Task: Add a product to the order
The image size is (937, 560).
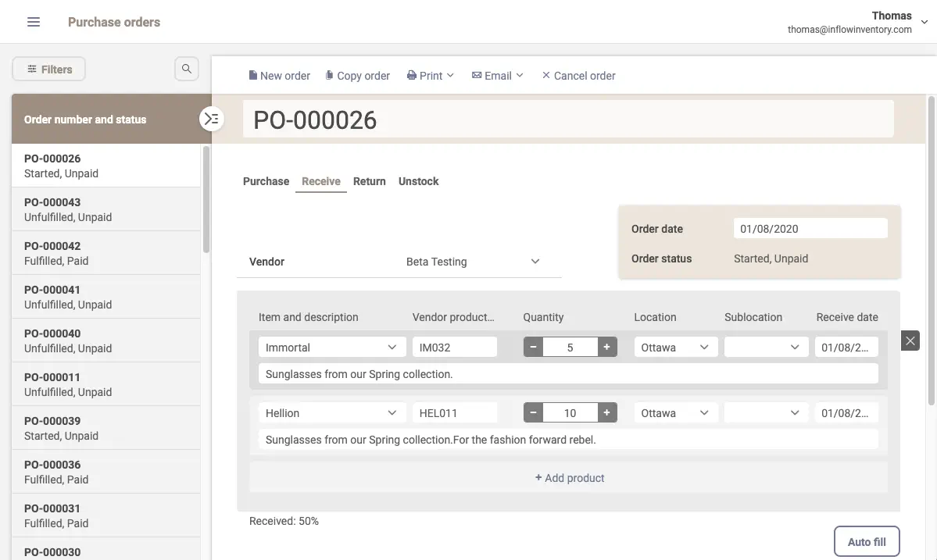Action: point(569,477)
